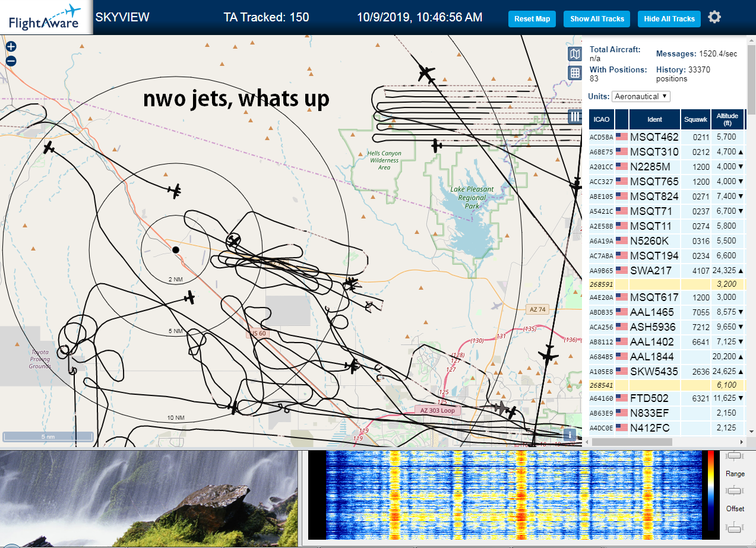
Task: Select the aircraft at top below timestamp
Action: (426, 74)
